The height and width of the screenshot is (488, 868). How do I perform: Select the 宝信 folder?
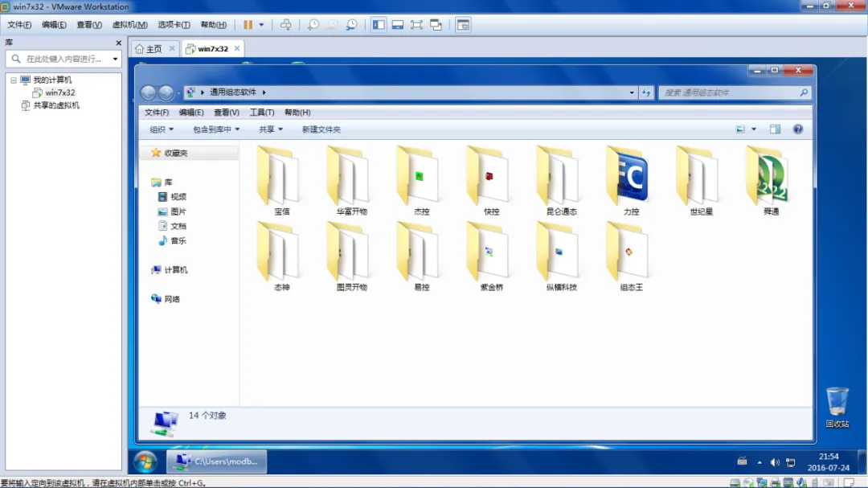281,181
